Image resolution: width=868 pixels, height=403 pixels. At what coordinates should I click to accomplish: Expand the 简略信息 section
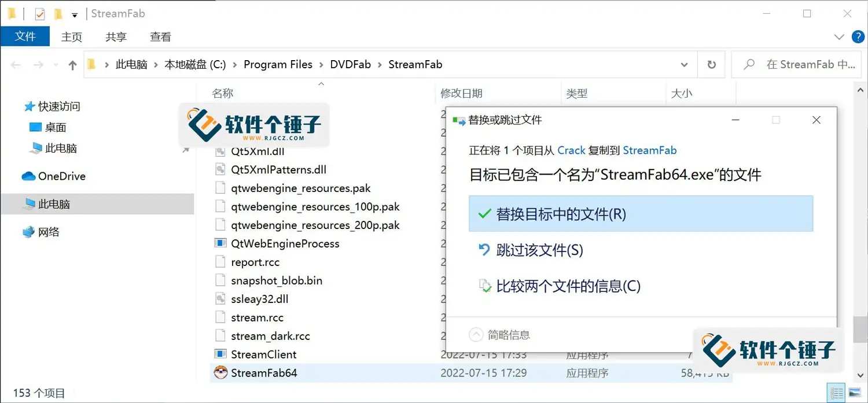499,334
